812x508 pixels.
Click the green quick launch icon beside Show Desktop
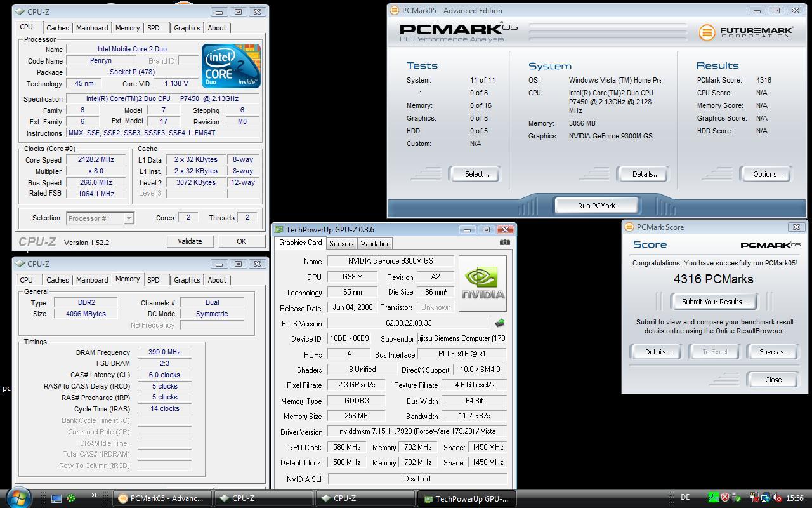72,498
